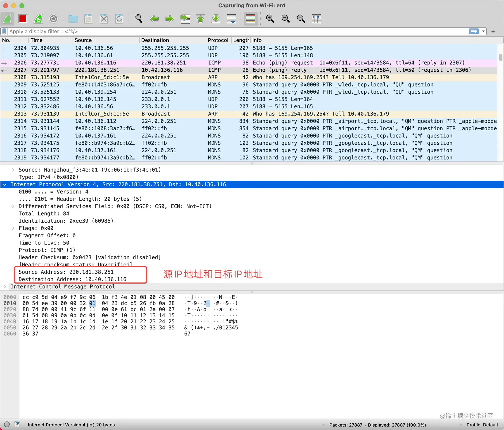Click the Profile: Default status entry
The width and height of the screenshot is (504, 430).
tap(482, 425)
